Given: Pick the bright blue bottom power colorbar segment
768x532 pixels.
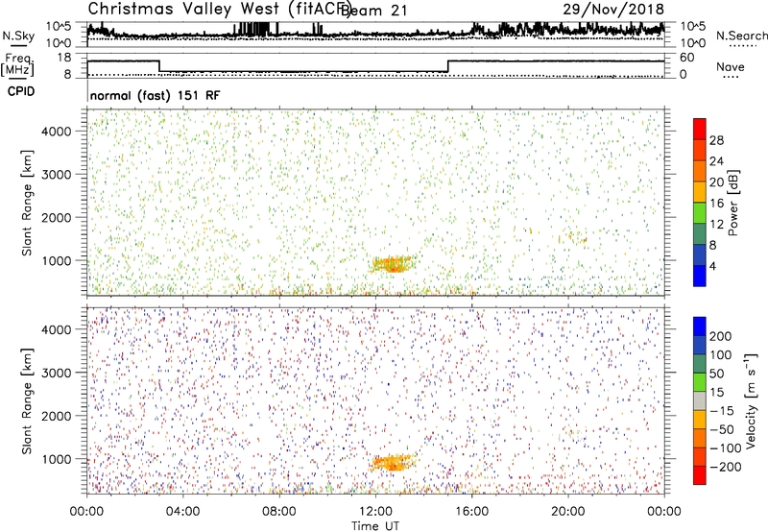Looking at the screenshot, I should click(700, 276).
